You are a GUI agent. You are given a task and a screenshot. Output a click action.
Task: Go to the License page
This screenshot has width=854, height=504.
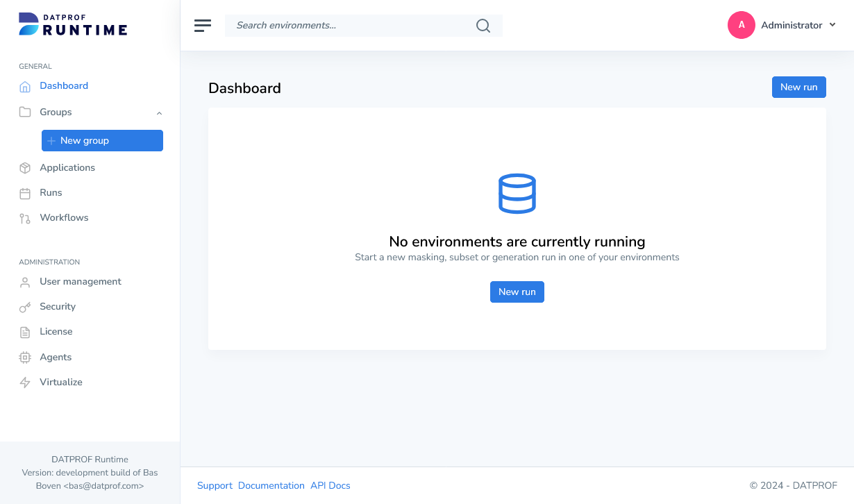click(x=56, y=331)
